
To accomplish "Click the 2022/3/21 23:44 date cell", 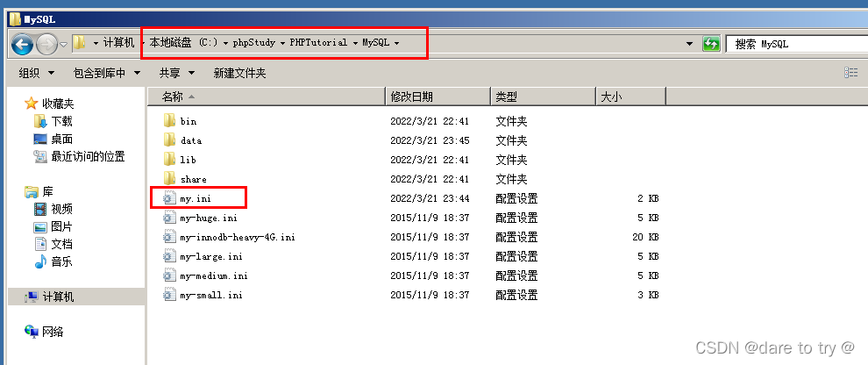I will coord(430,198).
